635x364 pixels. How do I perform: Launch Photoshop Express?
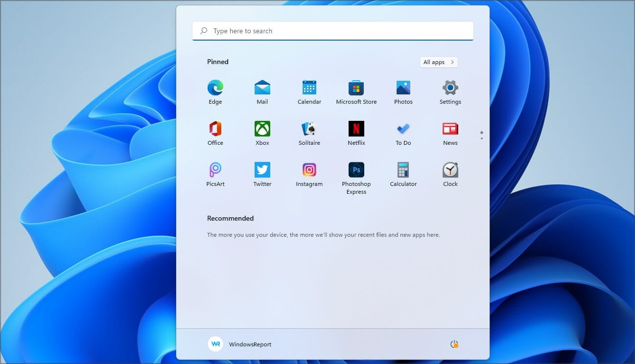coord(356,178)
